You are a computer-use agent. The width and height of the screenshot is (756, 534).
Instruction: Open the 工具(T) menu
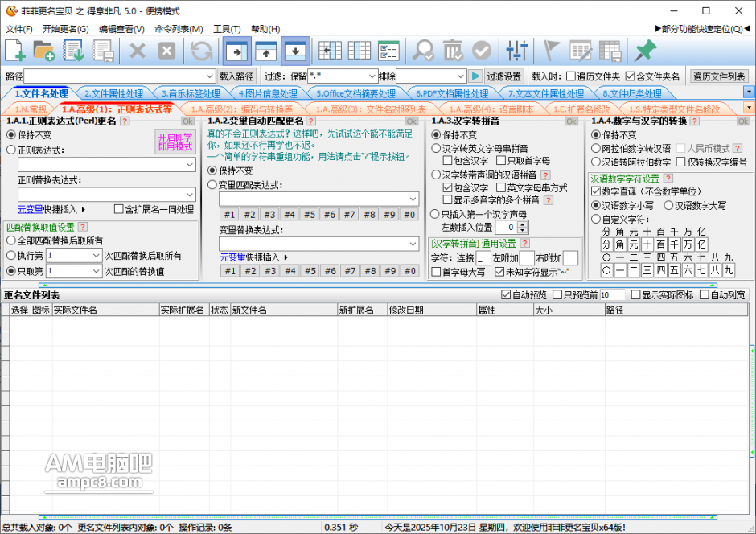[x=228, y=28]
